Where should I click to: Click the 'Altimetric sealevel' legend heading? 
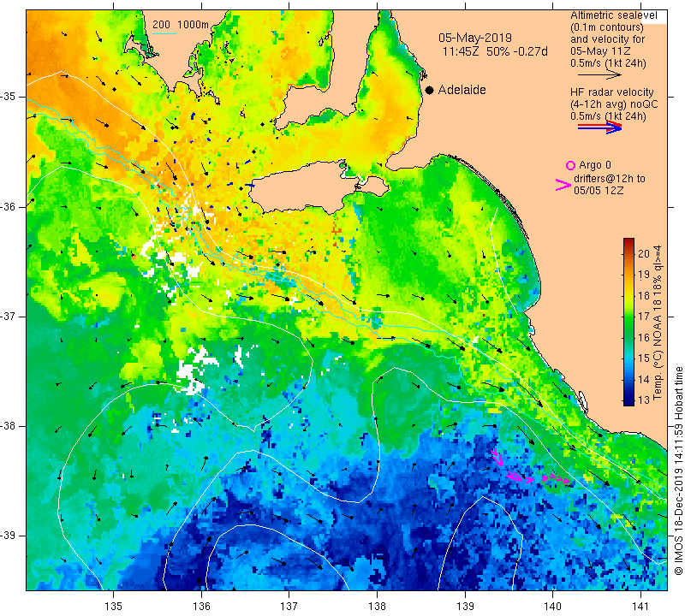point(614,15)
